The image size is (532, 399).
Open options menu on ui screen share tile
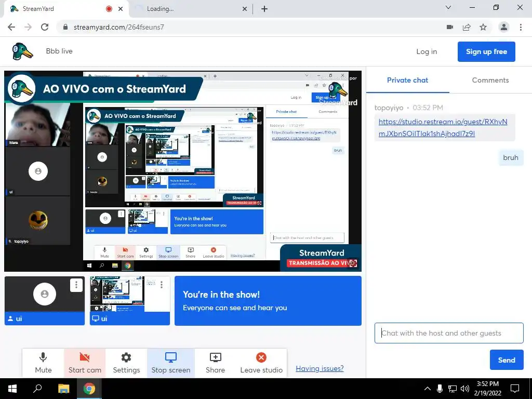162,285
